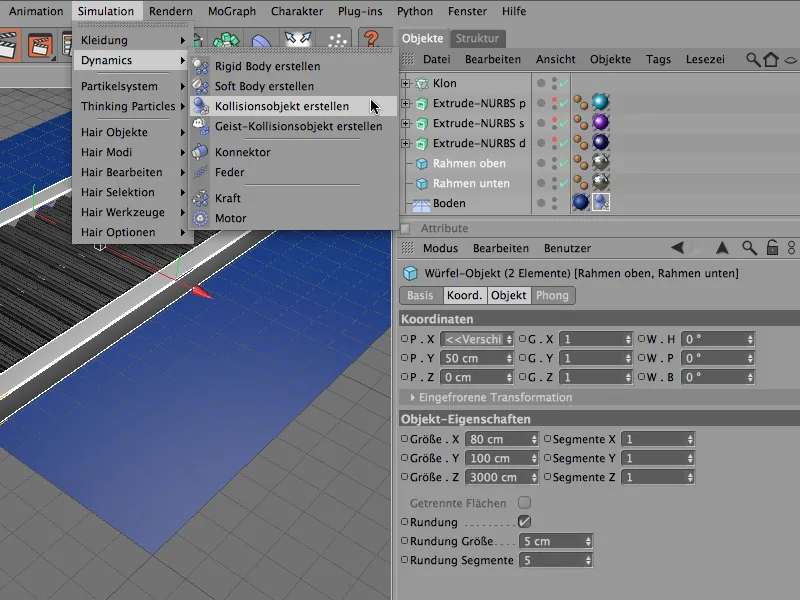
Task: Switch to the Basis attribute tab
Action: pyautogui.click(x=420, y=296)
